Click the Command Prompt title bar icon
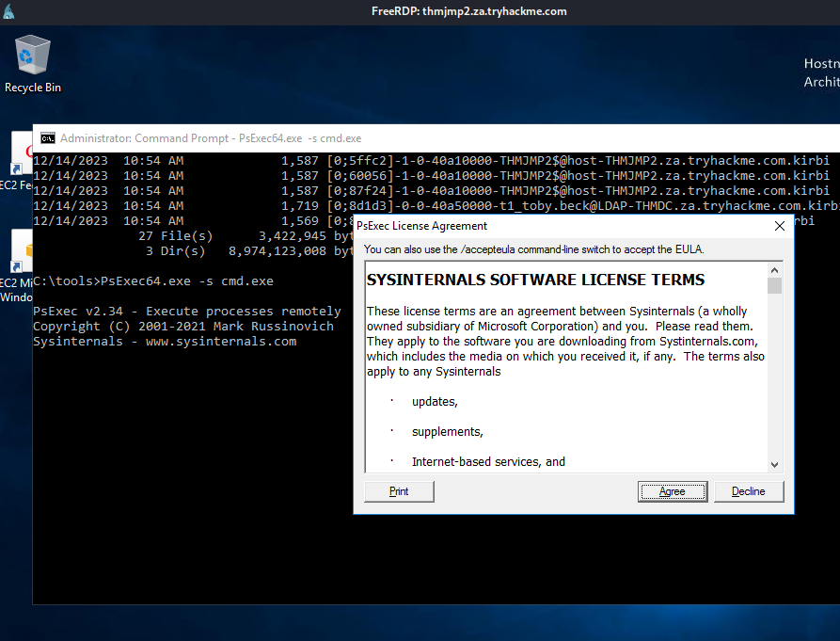840x641 pixels. pyautogui.click(x=48, y=138)
